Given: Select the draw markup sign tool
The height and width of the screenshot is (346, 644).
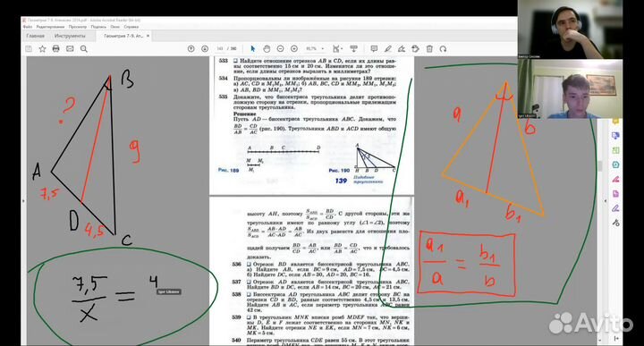Looking at the screenshot, I should (x=402, y=49).
